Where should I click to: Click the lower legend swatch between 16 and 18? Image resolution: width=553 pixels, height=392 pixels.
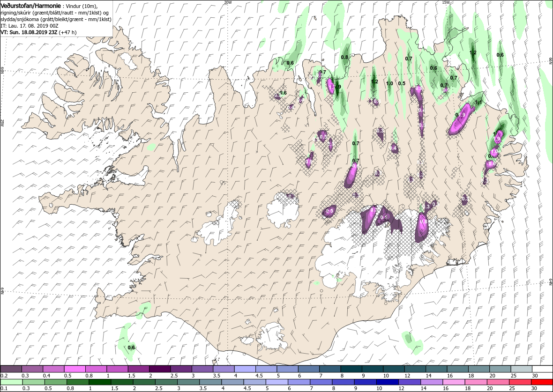(x=454, y=382)
